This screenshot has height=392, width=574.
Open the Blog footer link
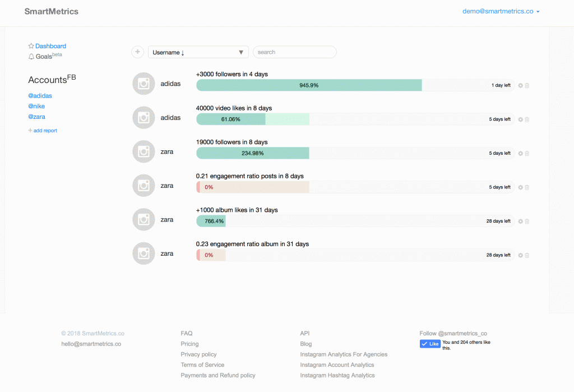tap(305, 344)
